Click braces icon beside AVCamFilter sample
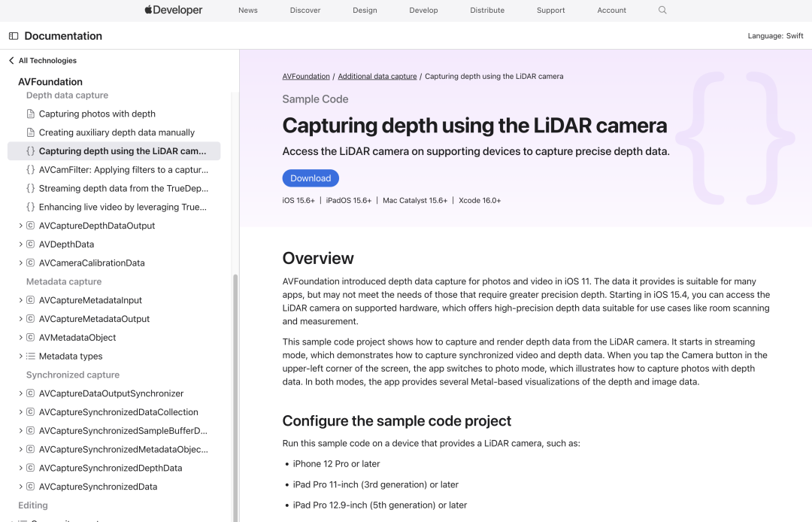Viewport: 812px width, 522px height. pyautogui.click(x=31, y=169)
